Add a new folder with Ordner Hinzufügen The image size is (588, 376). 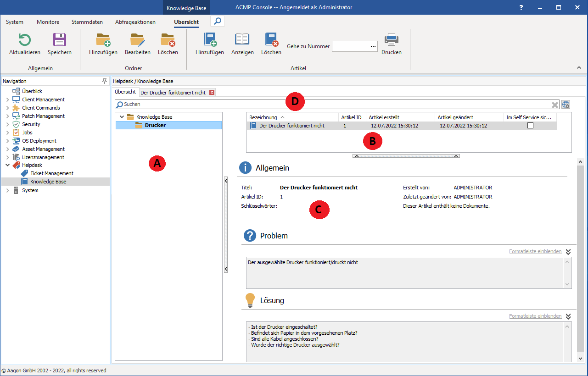103,40
